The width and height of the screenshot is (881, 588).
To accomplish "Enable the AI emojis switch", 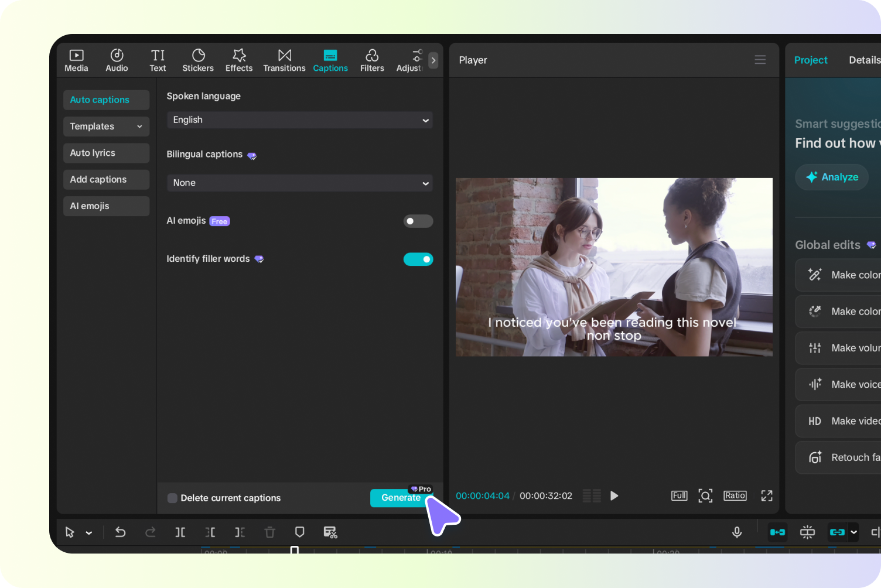I will coord(418,221).
